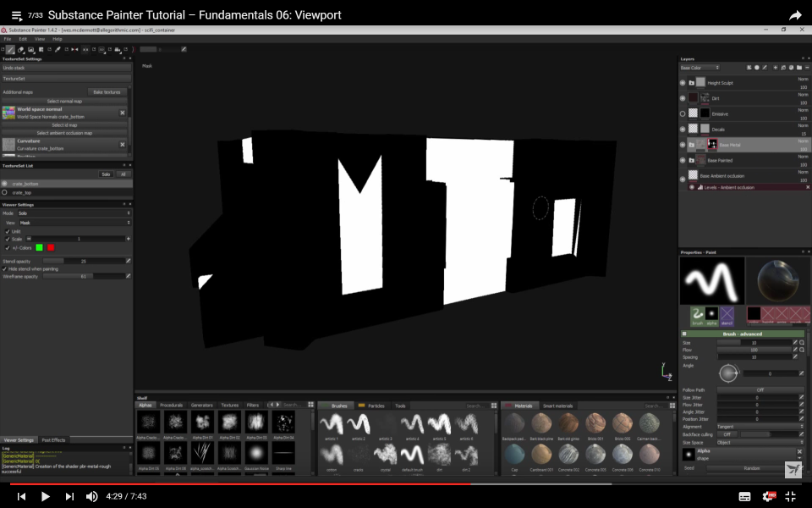Toggle the symmetry mirror tool

(x=74, y=49)
